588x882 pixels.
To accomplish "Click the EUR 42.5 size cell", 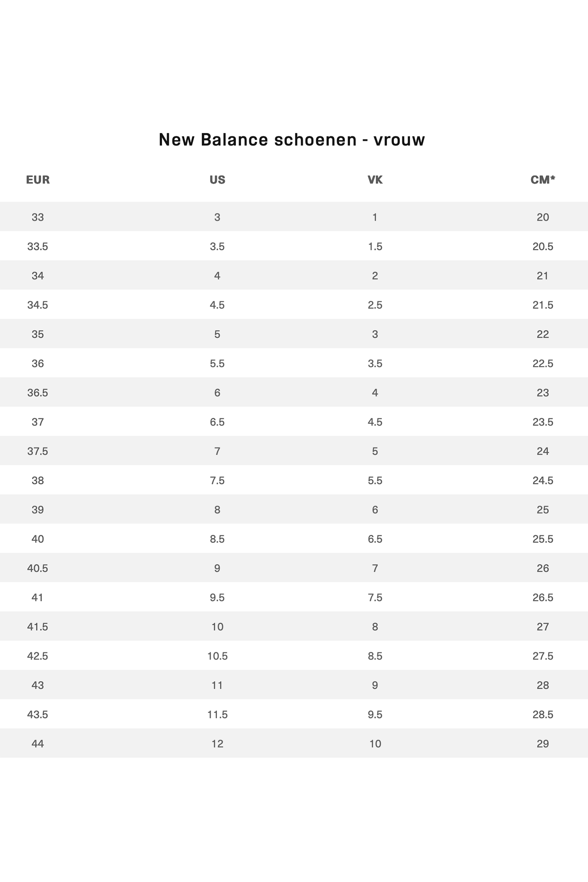I will click(37, 656).
